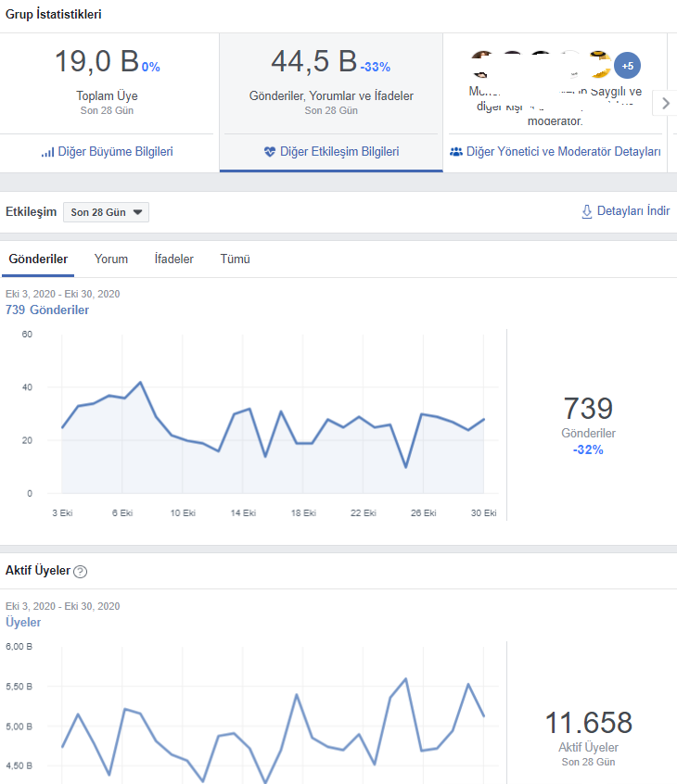Click the 739 Gönderiler heading above the chart
The height and width of the screenshot is (784, 677).
[47, 310]
